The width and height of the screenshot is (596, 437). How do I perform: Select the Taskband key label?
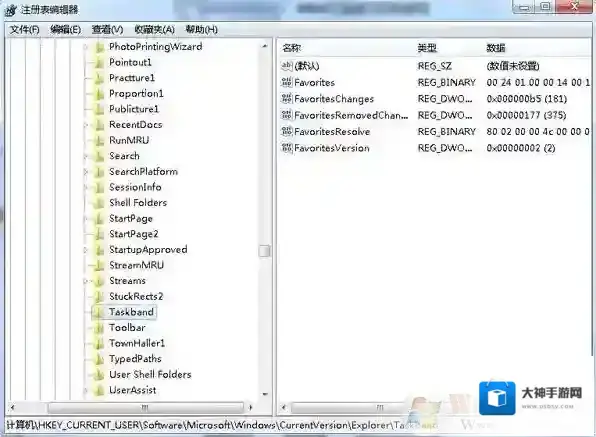click(132, 312)
